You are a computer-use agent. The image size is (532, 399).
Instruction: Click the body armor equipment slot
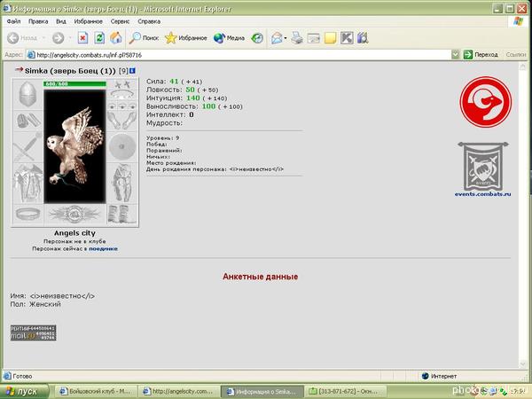pyautogui.click(x=27, y=184)
